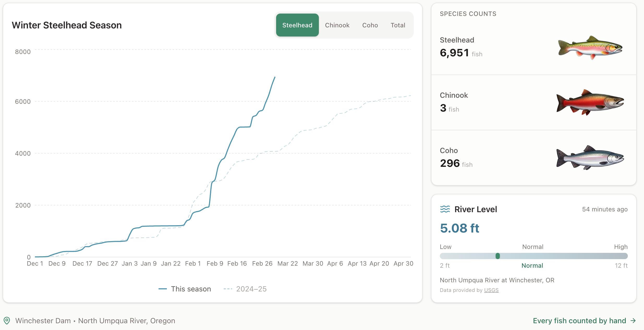Click the dashed line icon for 2024–25
This screenshot has width=644, height=330.
228,289
